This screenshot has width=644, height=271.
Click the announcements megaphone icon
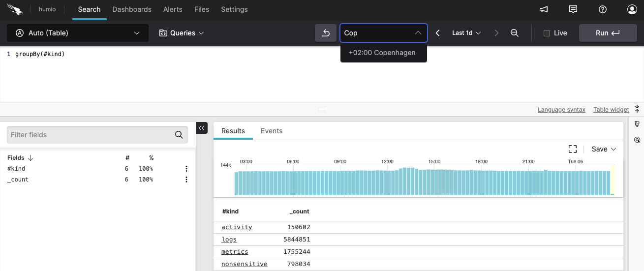(544, 9)
